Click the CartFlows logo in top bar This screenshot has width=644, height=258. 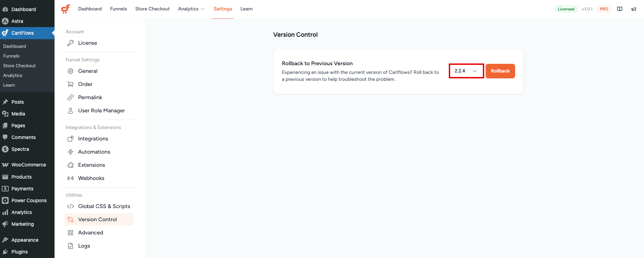pos(66,9)
